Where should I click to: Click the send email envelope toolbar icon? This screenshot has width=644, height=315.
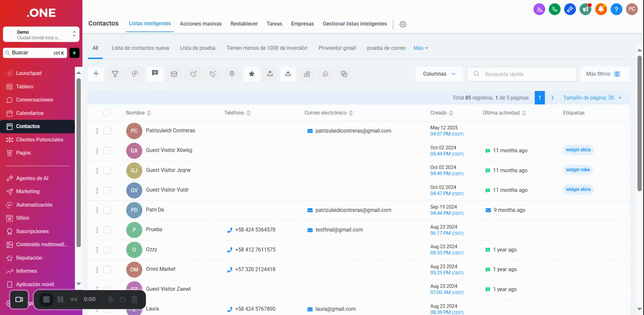[174, 74]
